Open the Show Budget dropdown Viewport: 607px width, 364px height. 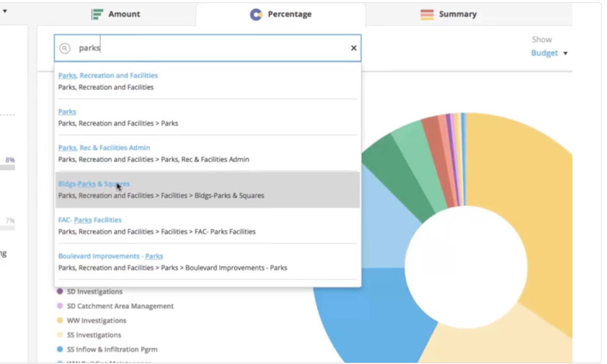(548, 53)
